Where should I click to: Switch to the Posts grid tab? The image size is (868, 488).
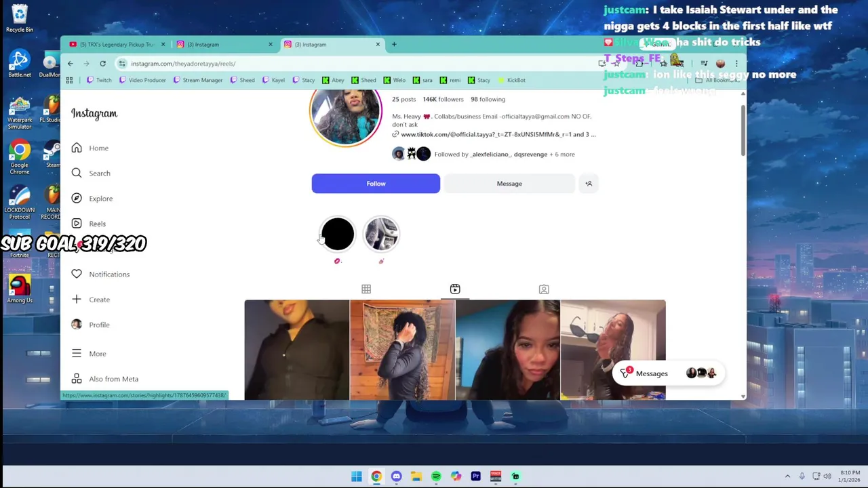[366, 289]
